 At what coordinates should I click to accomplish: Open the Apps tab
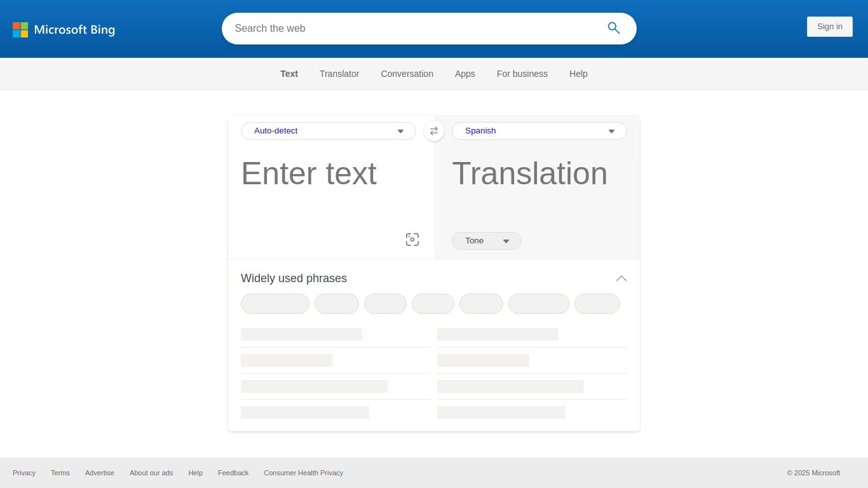(x=465, y=74)
